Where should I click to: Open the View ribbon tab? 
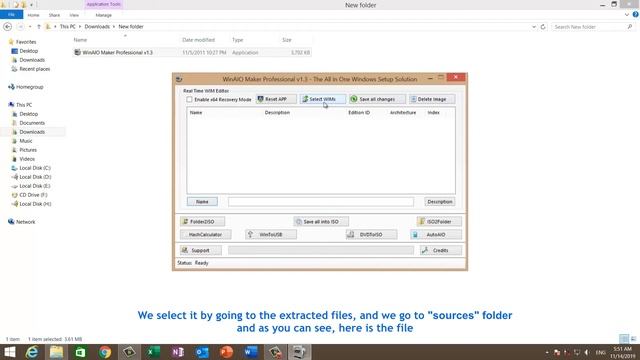(74, 15)
